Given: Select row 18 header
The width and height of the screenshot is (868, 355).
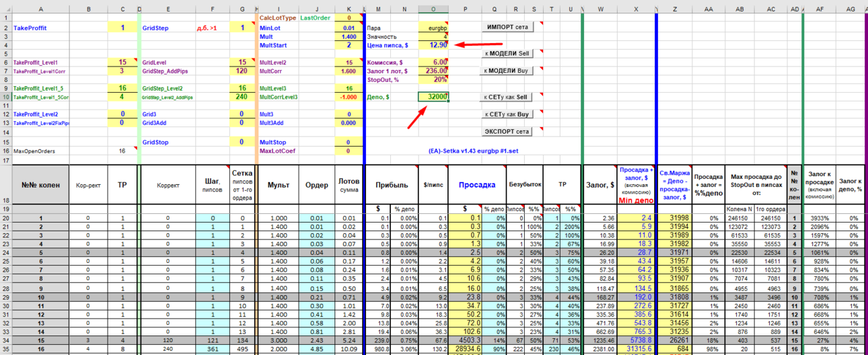Looking at the screenshot, I should pos(5,184).
